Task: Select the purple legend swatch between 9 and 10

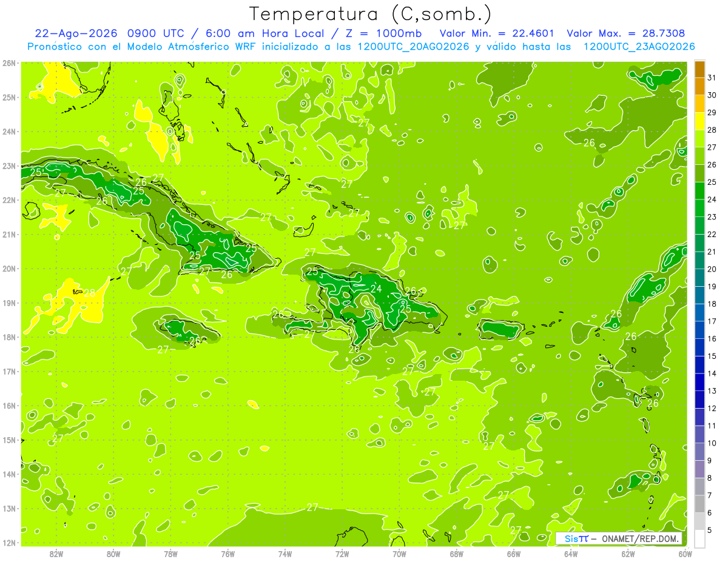Action: click(x=699, y=452)
